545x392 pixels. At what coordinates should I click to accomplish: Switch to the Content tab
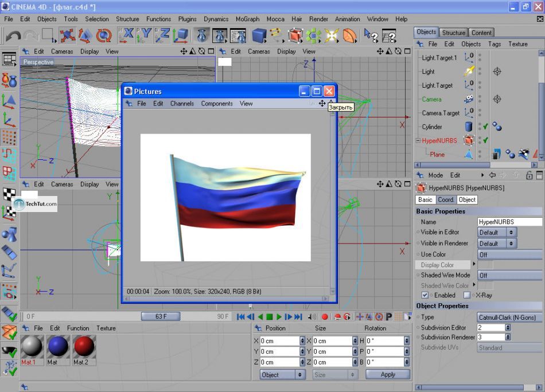click(x=481, y=33)
